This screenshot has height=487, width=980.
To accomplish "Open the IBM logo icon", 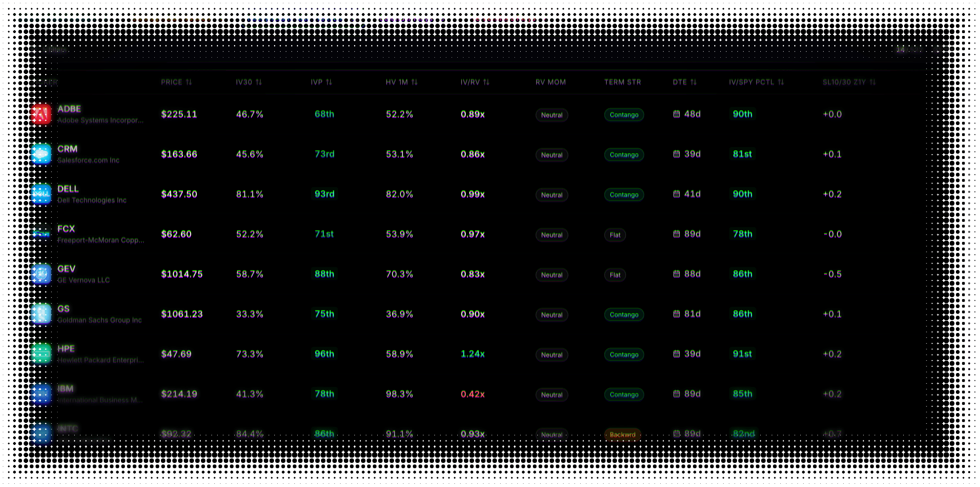I will click(41, 394).
